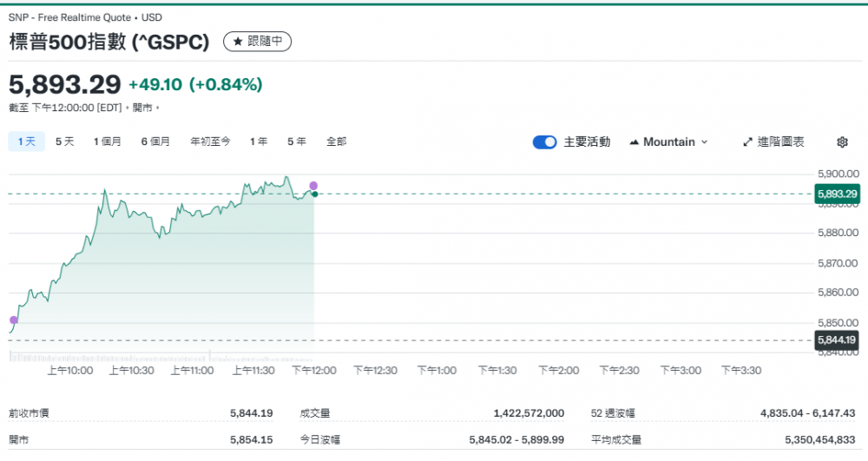
Task: Select the 1個月 range tab
Action: click(x=108, y=142)
